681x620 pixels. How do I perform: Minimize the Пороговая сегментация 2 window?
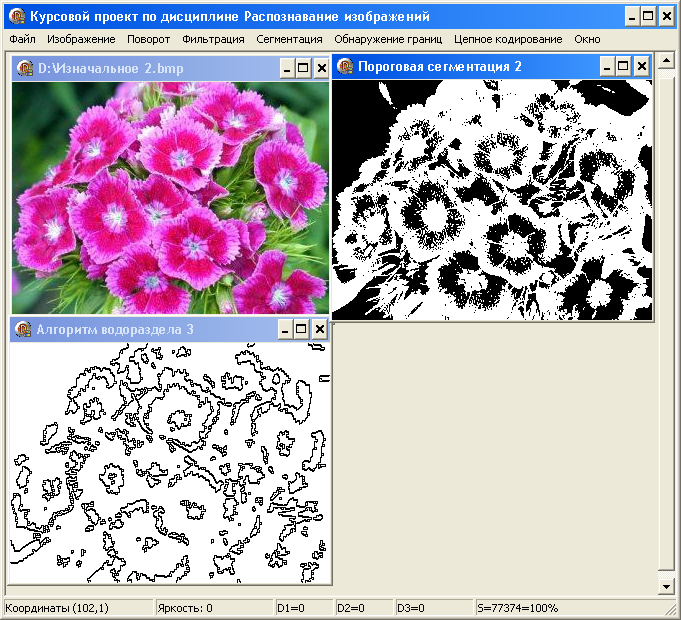click(x=607, y=66)
